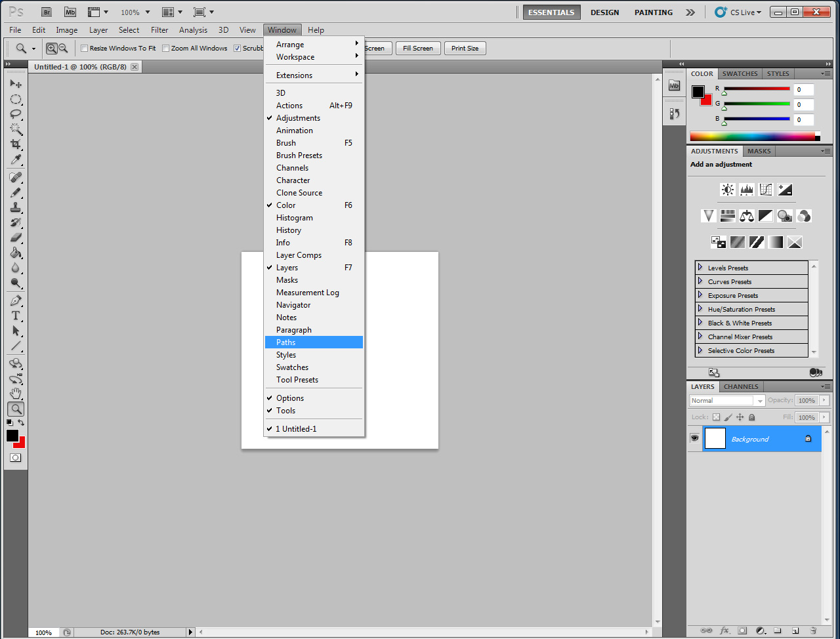Open the layer blend mode dropdown
Screen dimensions: 840x639
727,401
